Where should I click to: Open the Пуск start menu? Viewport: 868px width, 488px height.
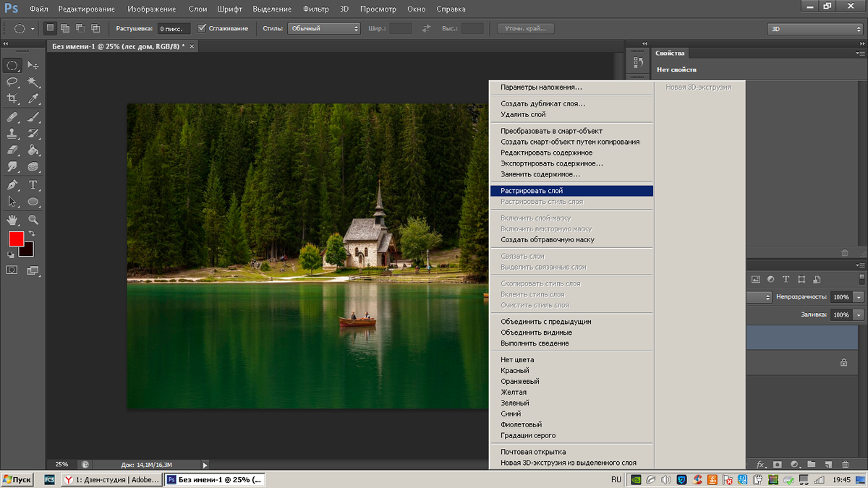coord(17,479)
